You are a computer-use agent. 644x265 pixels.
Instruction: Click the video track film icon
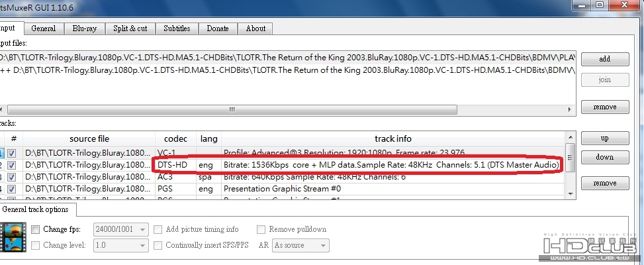13,237
